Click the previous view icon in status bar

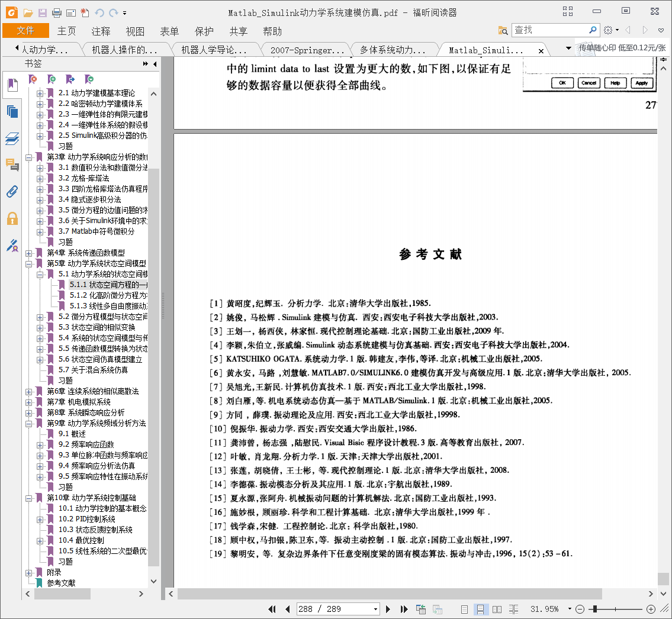(421, 609)
